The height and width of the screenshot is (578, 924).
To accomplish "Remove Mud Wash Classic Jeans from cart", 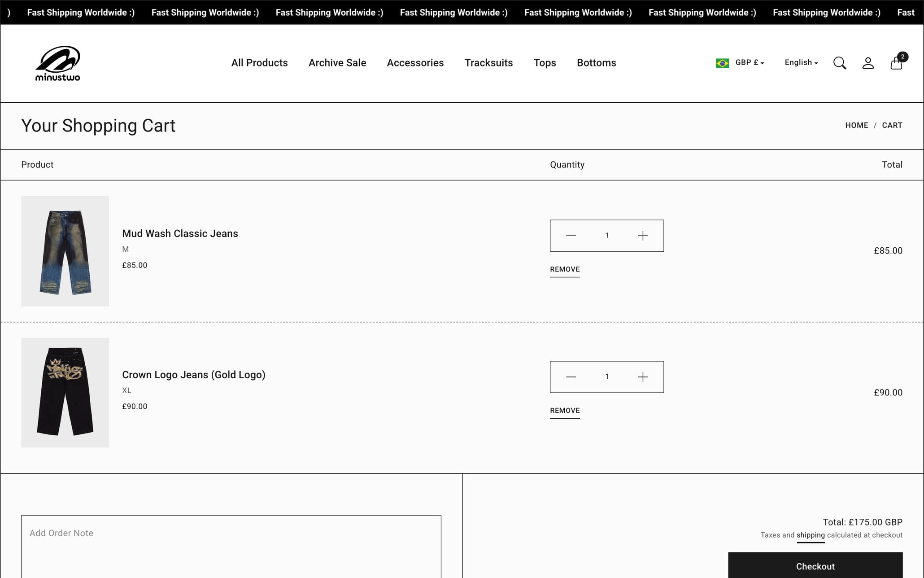I will click(565, 269).
